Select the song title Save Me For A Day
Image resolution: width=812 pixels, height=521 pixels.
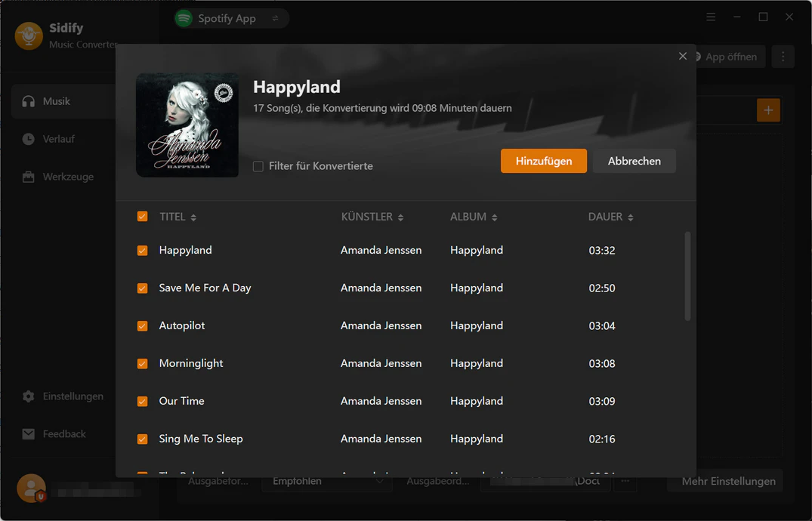[205, 288]
